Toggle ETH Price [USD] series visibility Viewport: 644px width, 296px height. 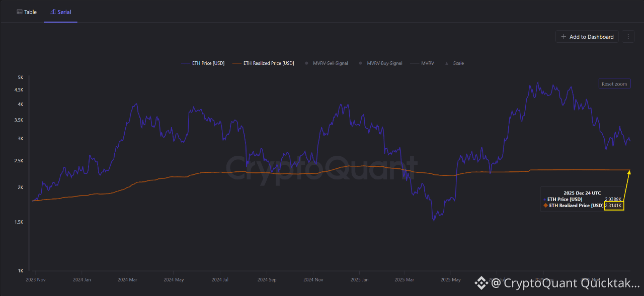[208, 63]
